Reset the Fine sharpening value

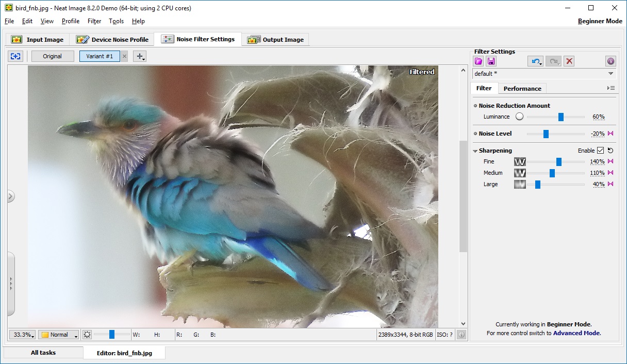tap(610, 161)
